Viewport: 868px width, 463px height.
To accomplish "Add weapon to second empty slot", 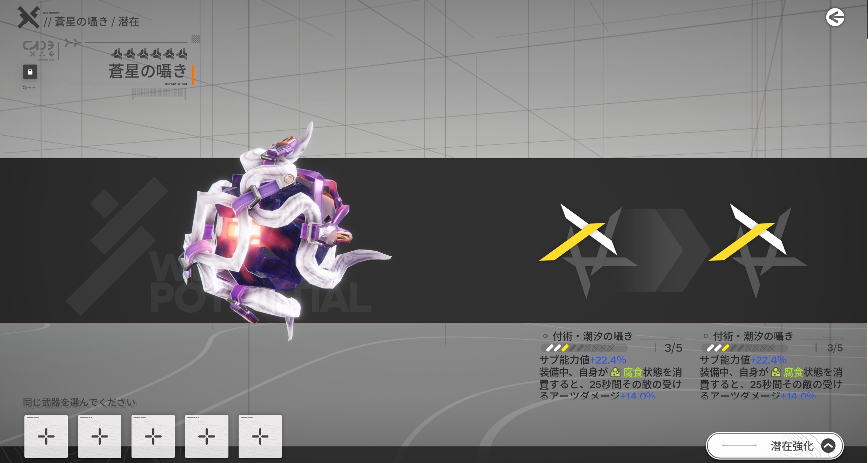I will pyautogui.click(x=100, y=436).
